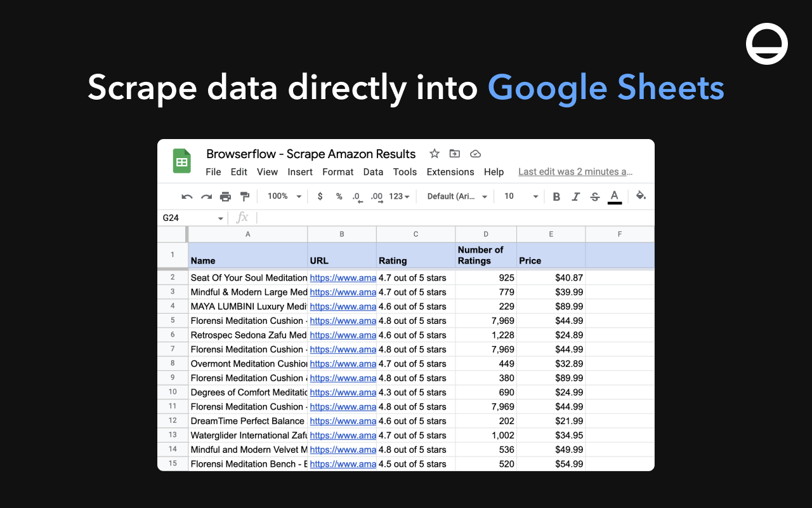The height and width of the screenshot is (508, 812).
Task: Select the Rating header cell
Action: 416,255
